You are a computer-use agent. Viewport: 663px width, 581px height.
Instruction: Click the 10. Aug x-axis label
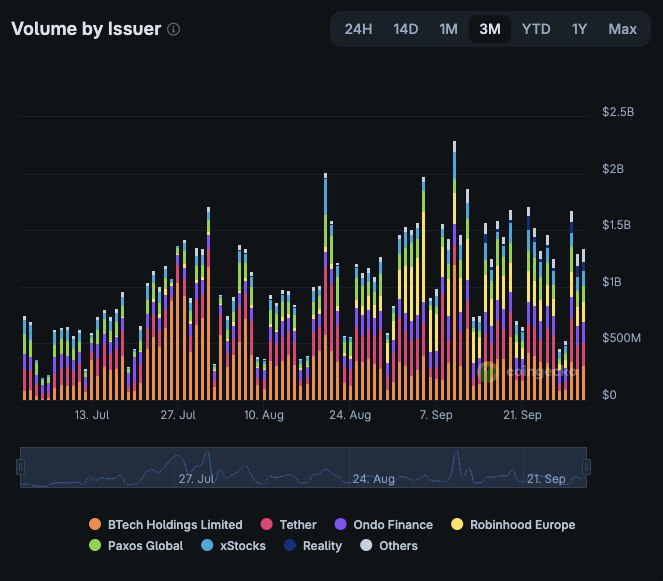tap(264, 415)
